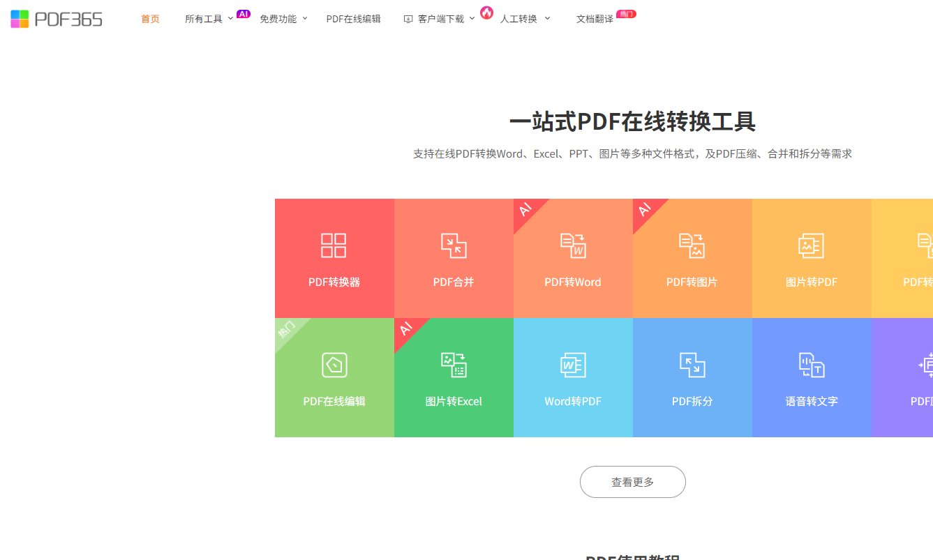Open PDF在线编辑 in the top navigation

(353, 19)
